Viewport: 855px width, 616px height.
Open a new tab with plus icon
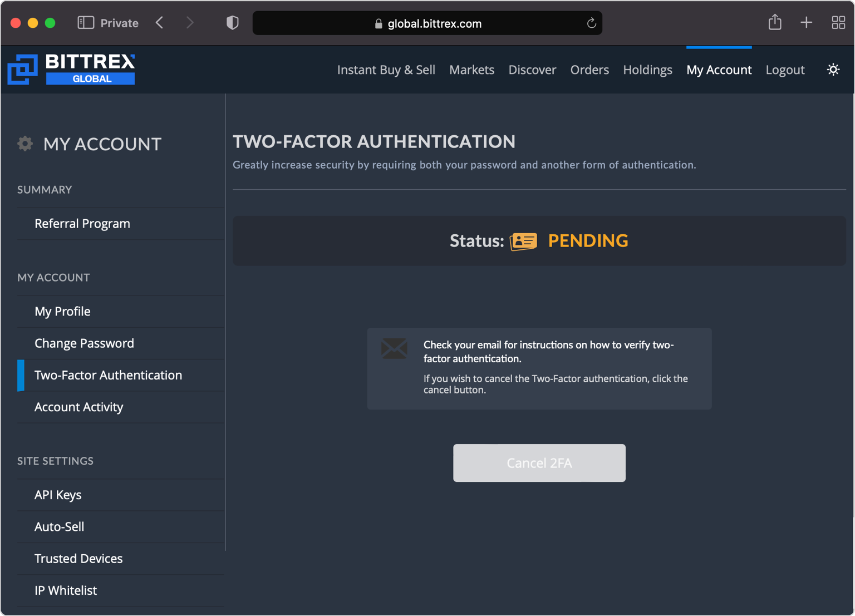click(x=806, y=22)
